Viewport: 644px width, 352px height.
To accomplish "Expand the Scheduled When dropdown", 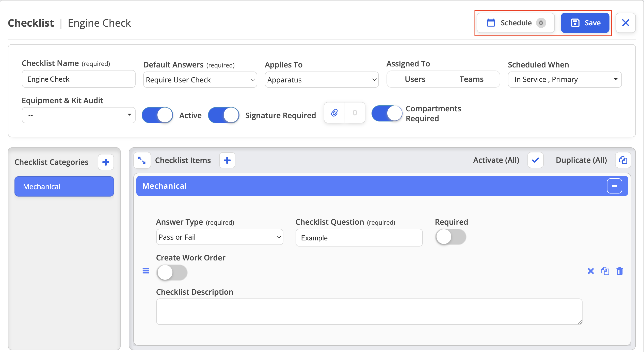I will coord(565,80).
